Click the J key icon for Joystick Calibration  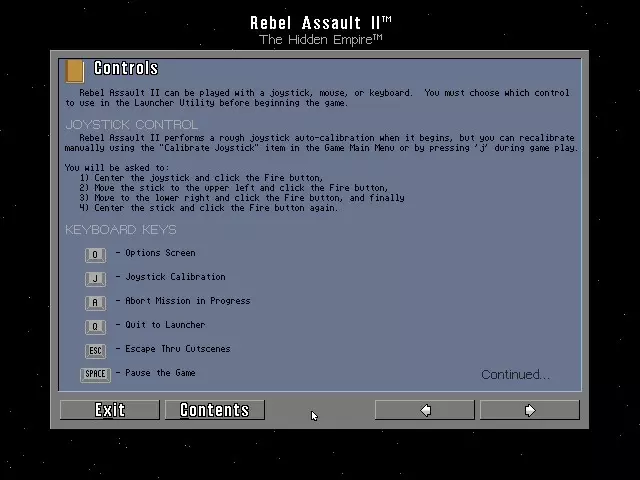[x=96, y=279]
